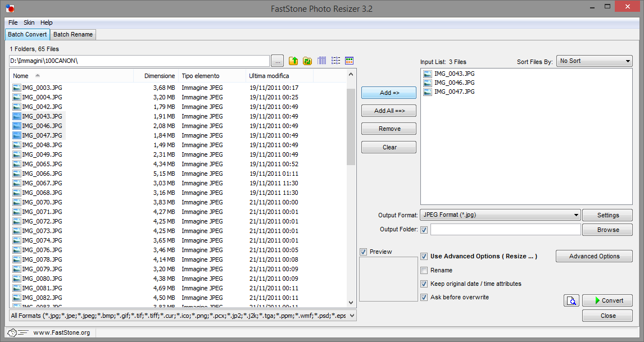Switch file list to list view icon
Viewport: 644px width, 342px height.
335,61
